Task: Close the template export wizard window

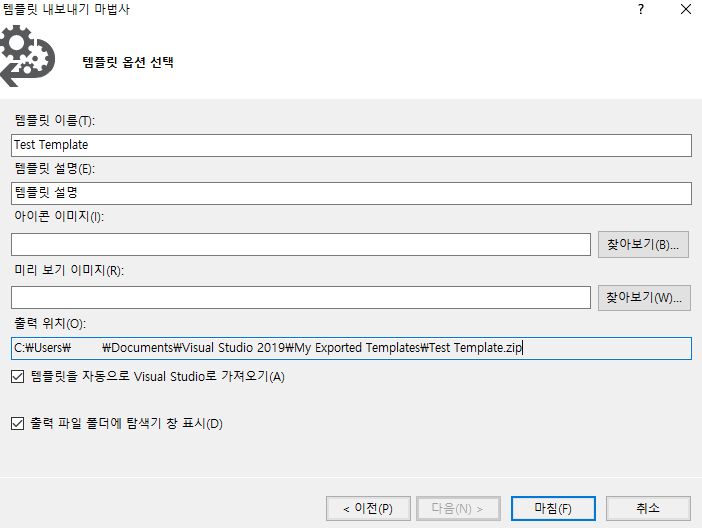Action: pos(685,9)
